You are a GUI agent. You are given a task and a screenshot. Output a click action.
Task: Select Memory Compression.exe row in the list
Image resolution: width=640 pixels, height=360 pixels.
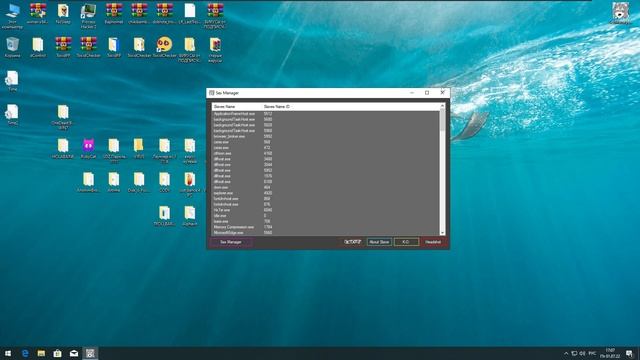[326, 227]
